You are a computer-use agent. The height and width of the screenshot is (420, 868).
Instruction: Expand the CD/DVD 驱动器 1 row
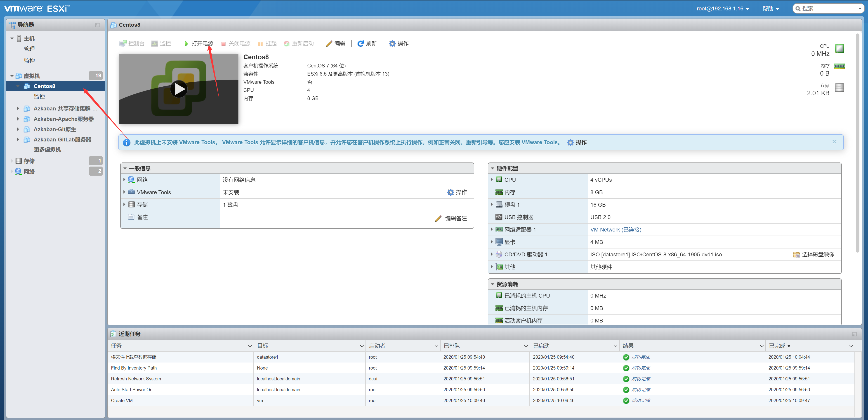tap(492, 254)
